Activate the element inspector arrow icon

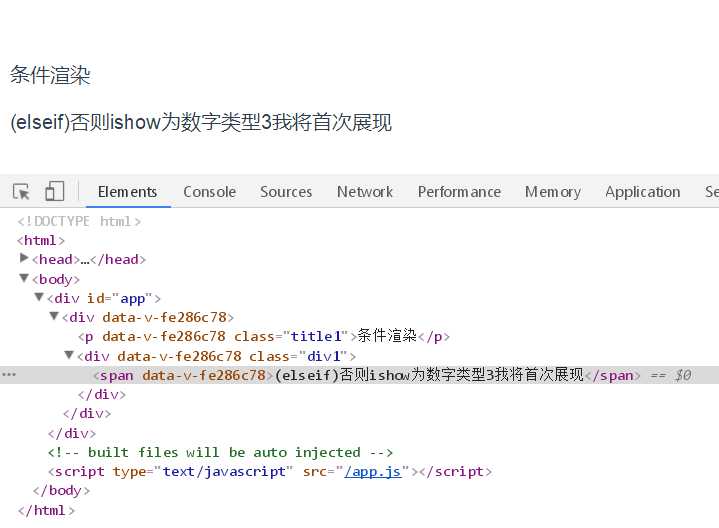[x=21, y=191]
